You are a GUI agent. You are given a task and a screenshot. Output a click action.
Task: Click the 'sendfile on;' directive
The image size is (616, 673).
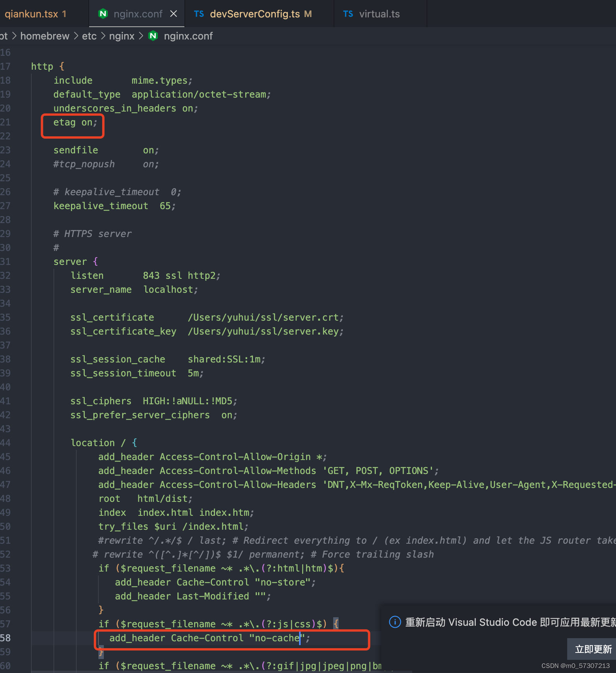point(106,150)
